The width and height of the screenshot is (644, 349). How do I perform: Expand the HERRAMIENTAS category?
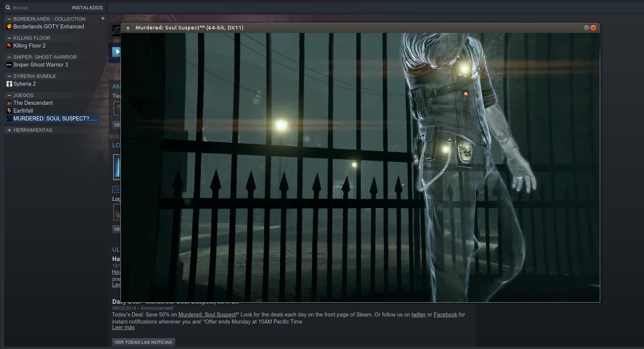(9, 130)
